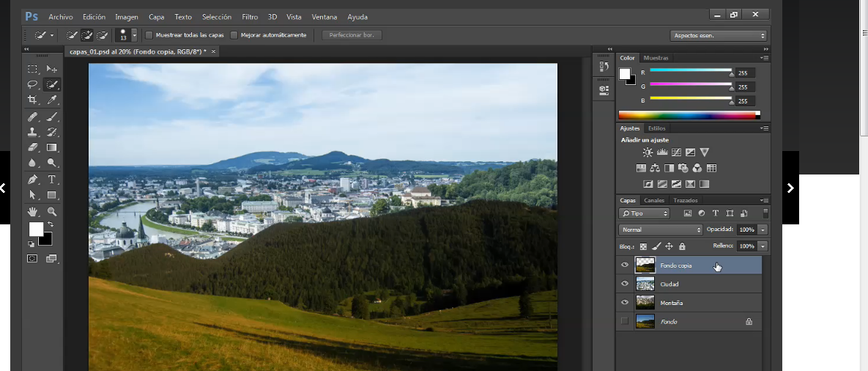Image resolution: width=868 pixels, height=371 pixels.
Task: Switch to the Canales tab
Action: (x=654, y=200)
